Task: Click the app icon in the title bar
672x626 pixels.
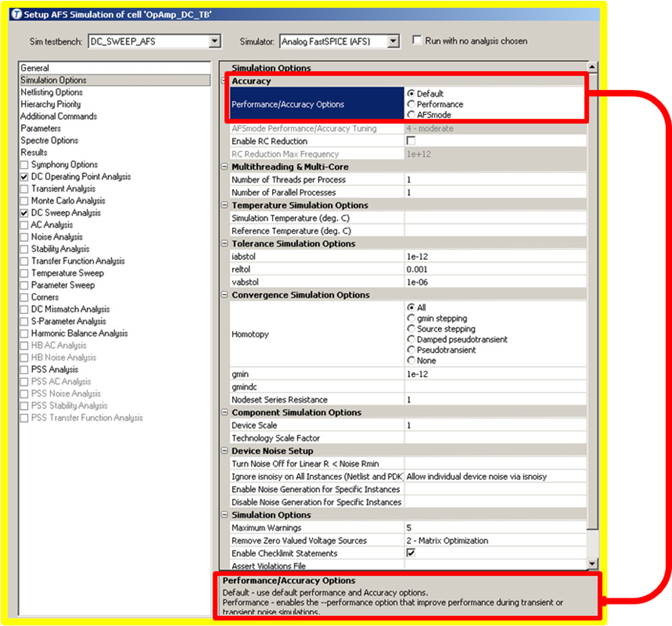Action: click(16, 15)
